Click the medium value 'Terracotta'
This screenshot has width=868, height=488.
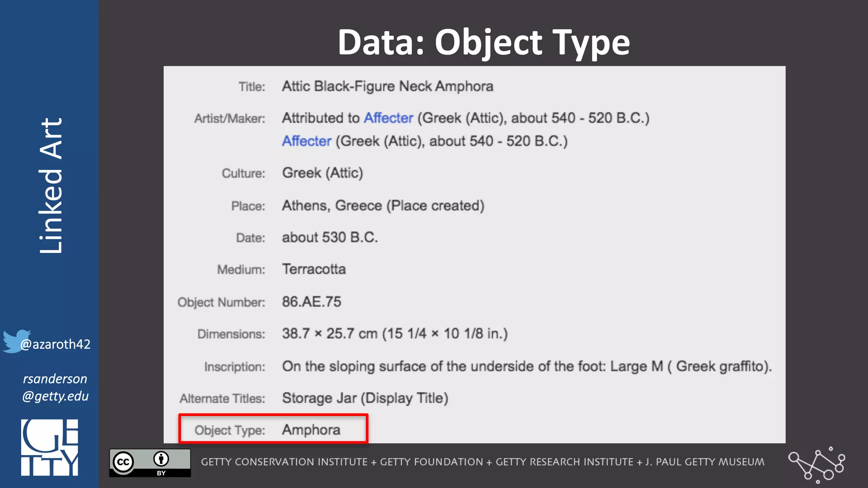click(x=314, y=269)
